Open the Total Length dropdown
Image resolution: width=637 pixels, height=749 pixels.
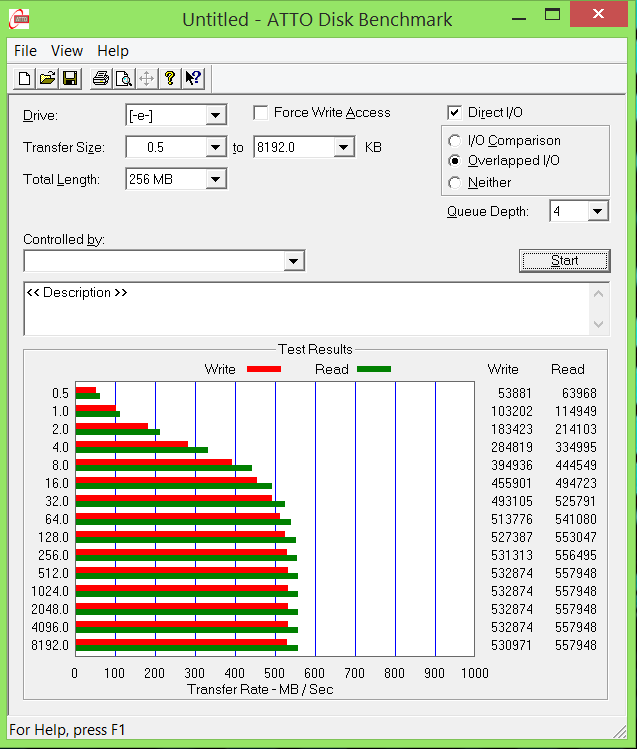pos(215,179)
